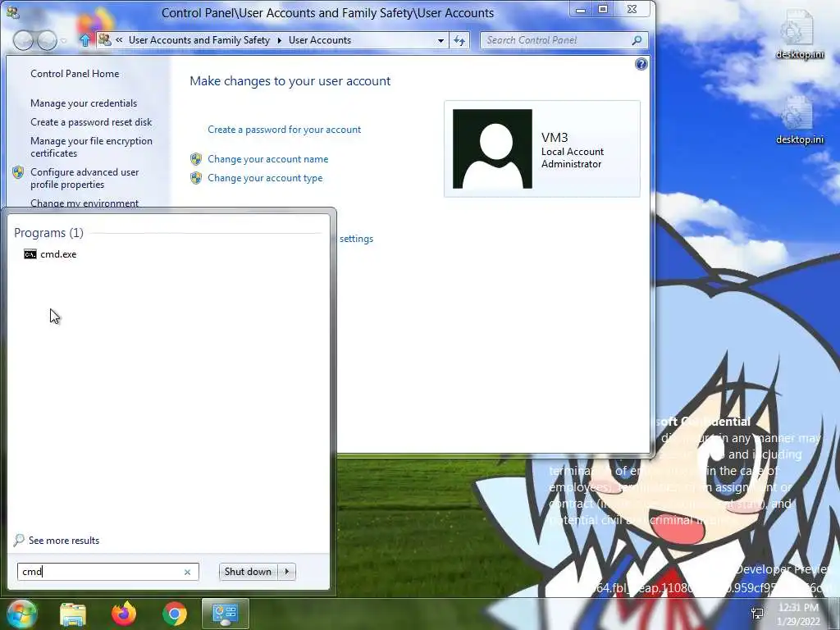Click the search magnifier in Control Panel
This screenshot has width=840, height=630.
(x=637, y=40)
